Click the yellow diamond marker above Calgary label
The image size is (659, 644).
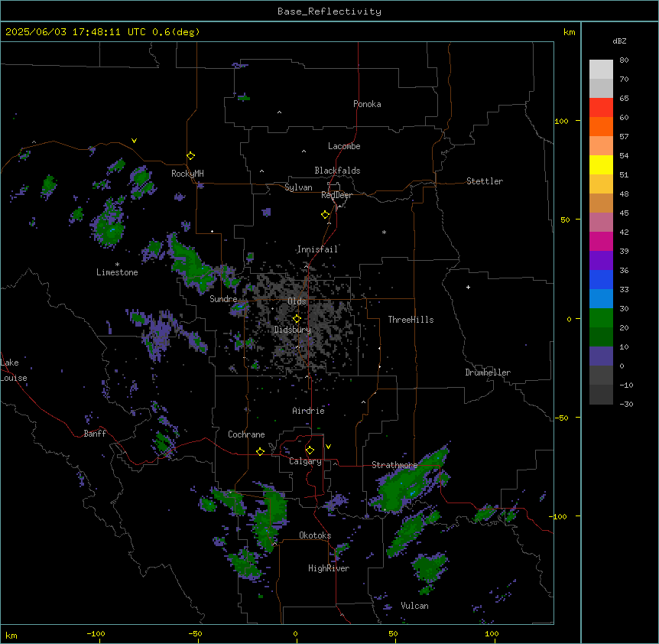[x=310, y=450]
